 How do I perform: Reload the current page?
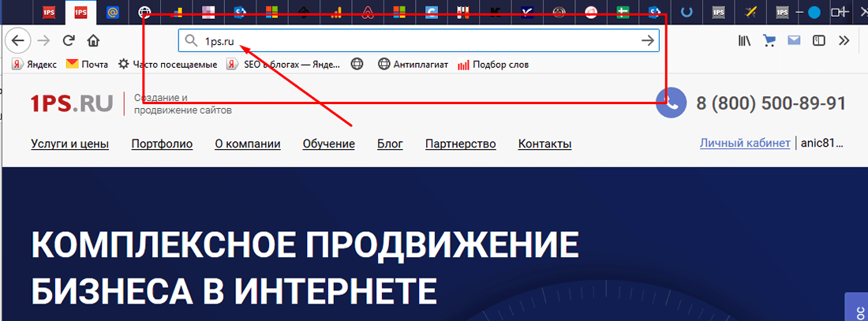pyautogui.click(x=69, y=40)
